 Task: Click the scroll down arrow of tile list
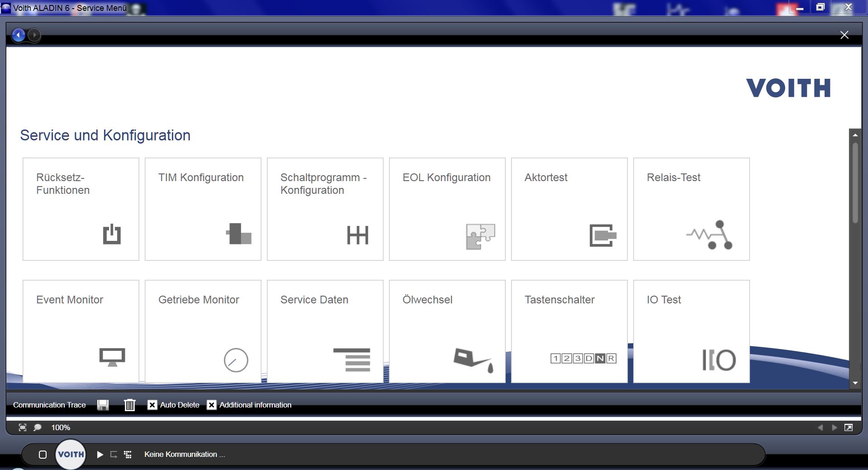pyautogui.click(x=855, y=383)
